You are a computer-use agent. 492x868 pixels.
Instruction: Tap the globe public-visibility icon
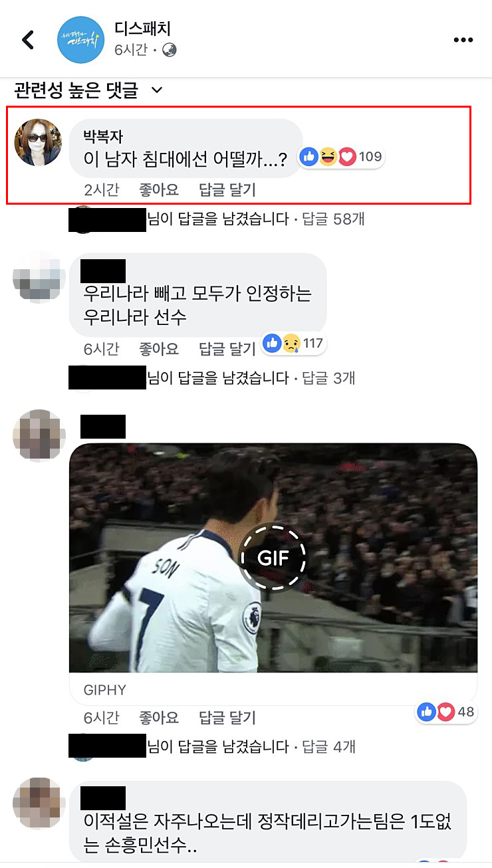tap(169, 50)
